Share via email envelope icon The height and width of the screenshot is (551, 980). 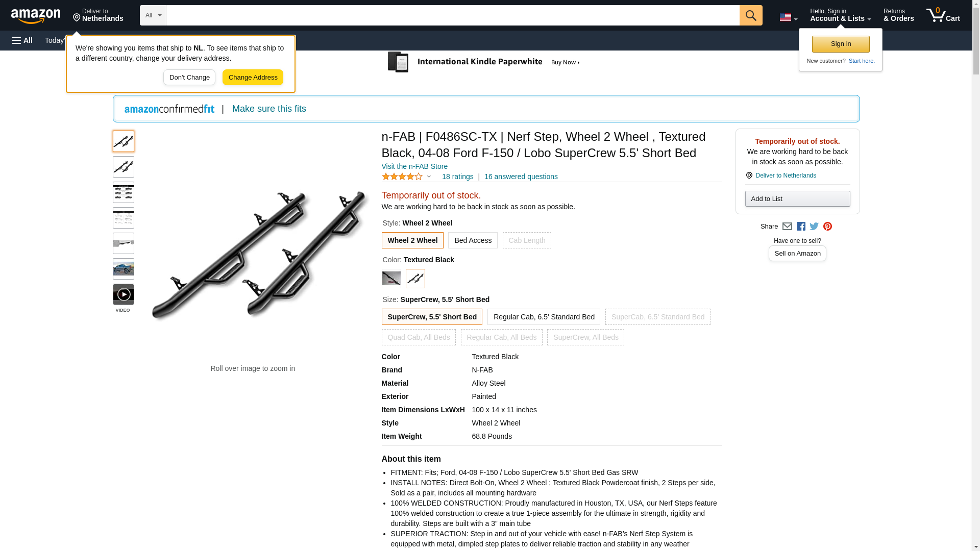click(787, 227)
